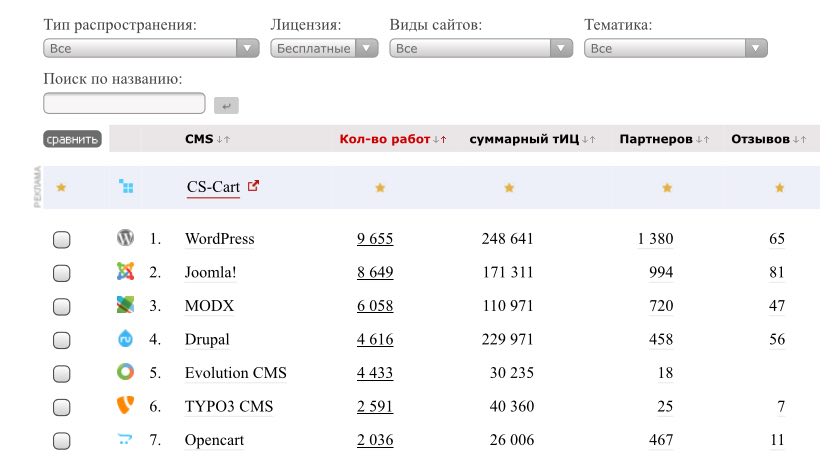Click Joomla! reviews value 81
The width and height of the screenshot is (840, 466).
point(777,273)
